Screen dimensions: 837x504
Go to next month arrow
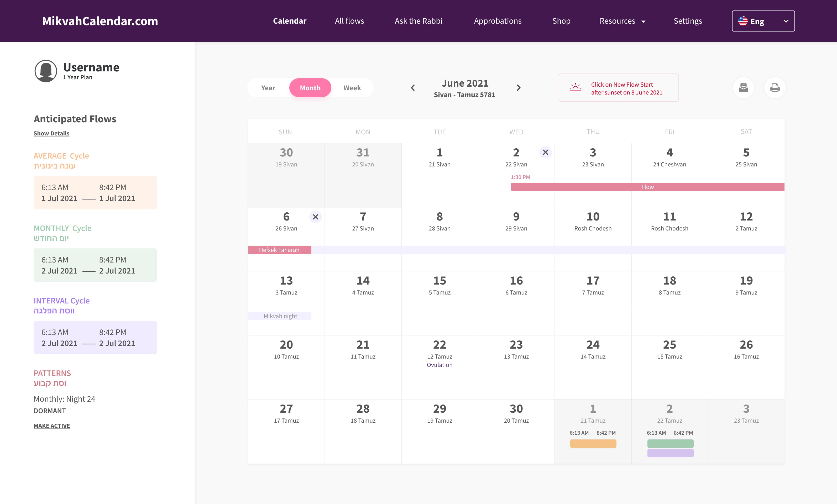pyautogui.click(x=518, y=88)
